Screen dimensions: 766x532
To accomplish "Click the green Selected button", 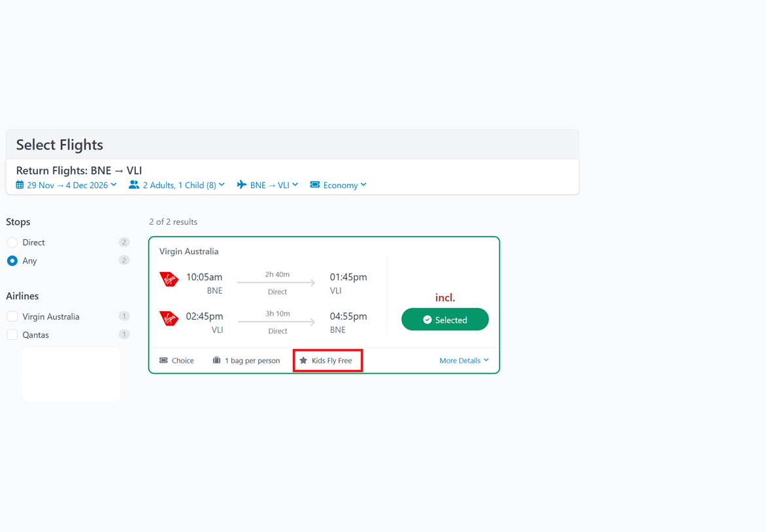I will [444, 320].
